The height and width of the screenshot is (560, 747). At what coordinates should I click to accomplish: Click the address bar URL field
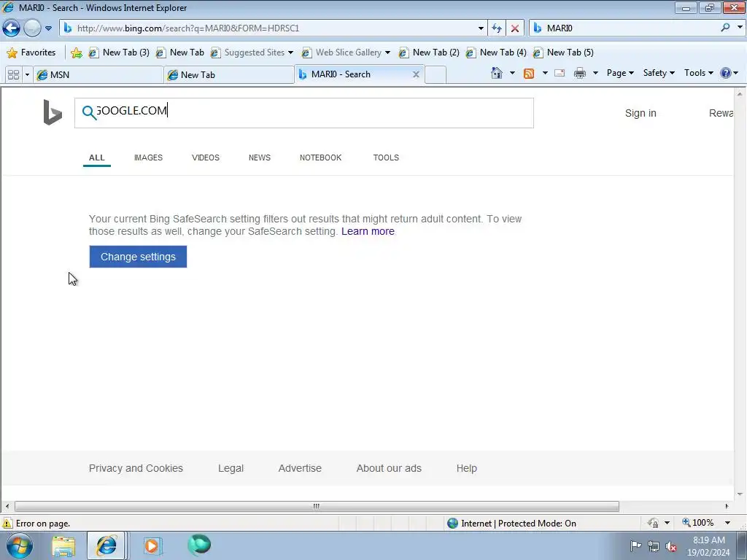point(274,28)
